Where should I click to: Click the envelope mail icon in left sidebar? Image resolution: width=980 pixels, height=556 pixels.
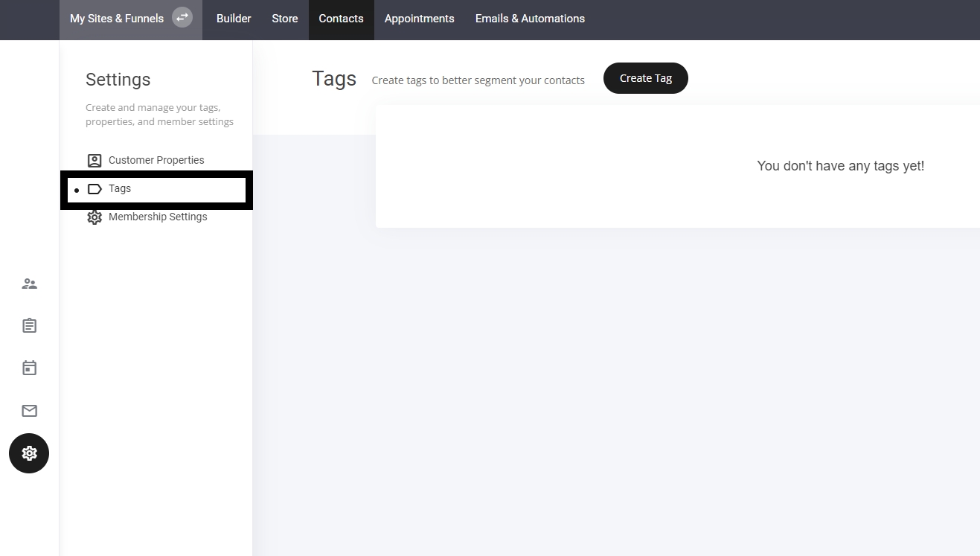pos(29,411)
